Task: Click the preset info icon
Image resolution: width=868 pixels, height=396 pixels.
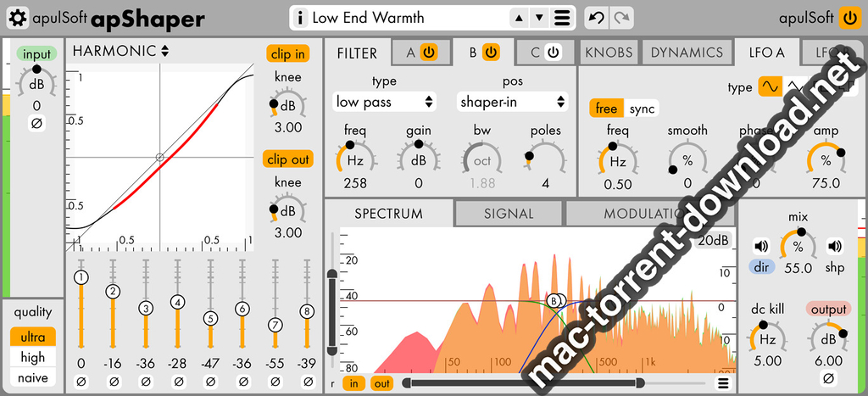Action: point(300,18)
